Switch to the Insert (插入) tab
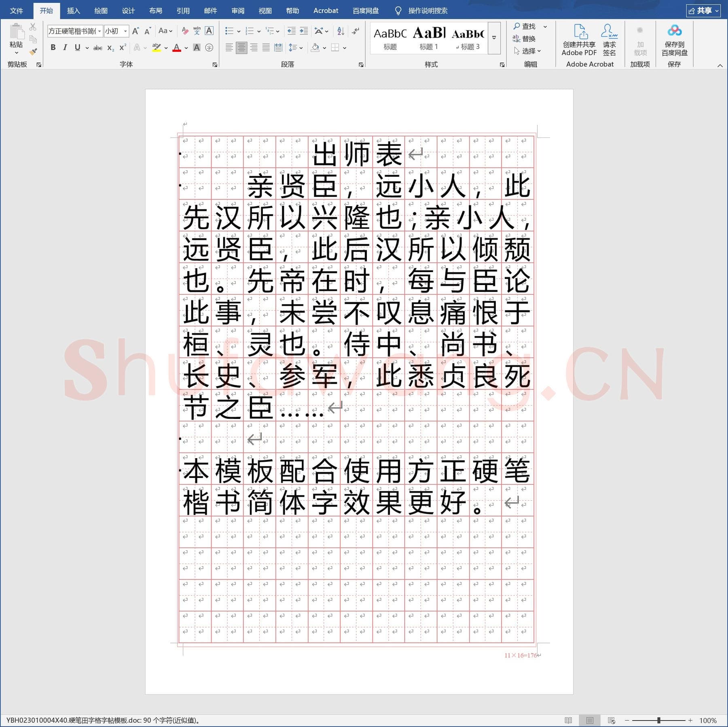 (73, 11)
